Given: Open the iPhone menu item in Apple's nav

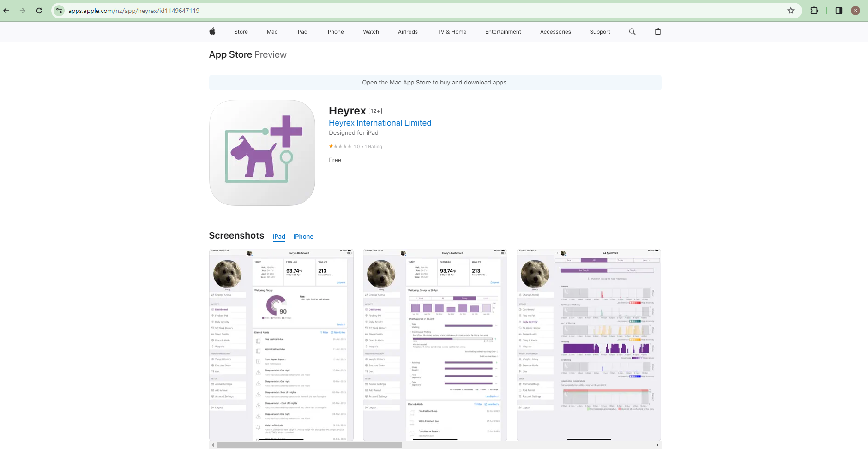Looking at the screenshot, I should pyautogui.click(x=335, y=31).
